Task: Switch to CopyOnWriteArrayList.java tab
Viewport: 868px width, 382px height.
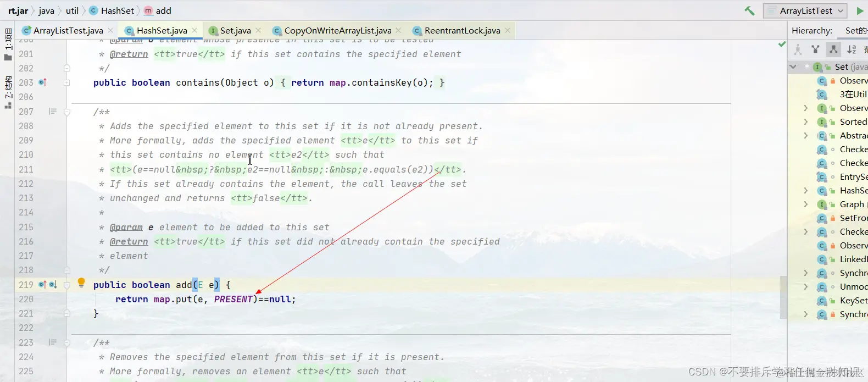Action: [338, 30]
